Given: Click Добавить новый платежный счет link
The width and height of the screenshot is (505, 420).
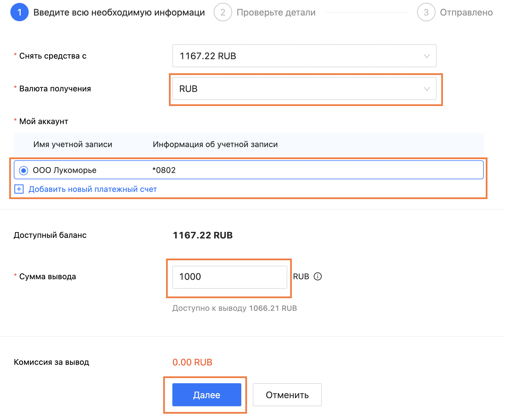Looking at the screenshot, I should (x=92, y=189).
